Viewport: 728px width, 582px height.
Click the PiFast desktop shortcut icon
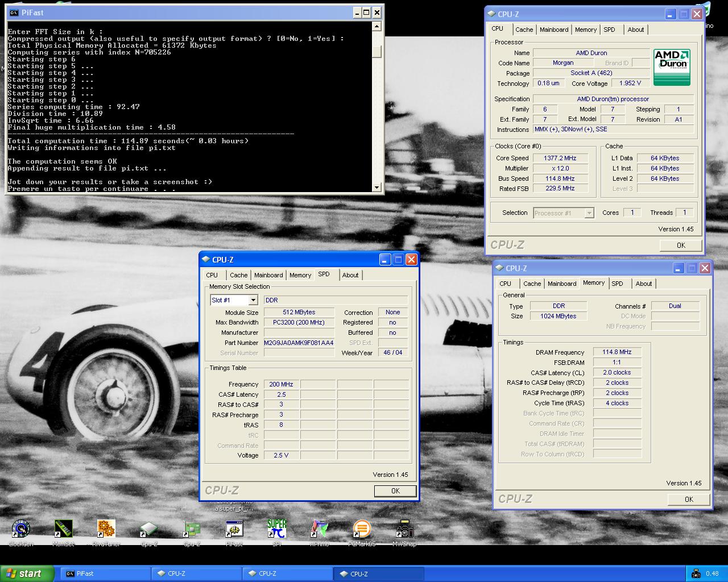click(234, 529)
